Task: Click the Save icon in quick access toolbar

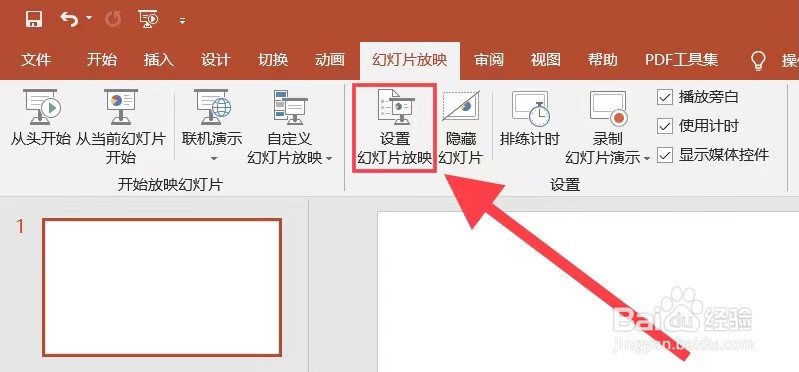Action: (34, 20)
